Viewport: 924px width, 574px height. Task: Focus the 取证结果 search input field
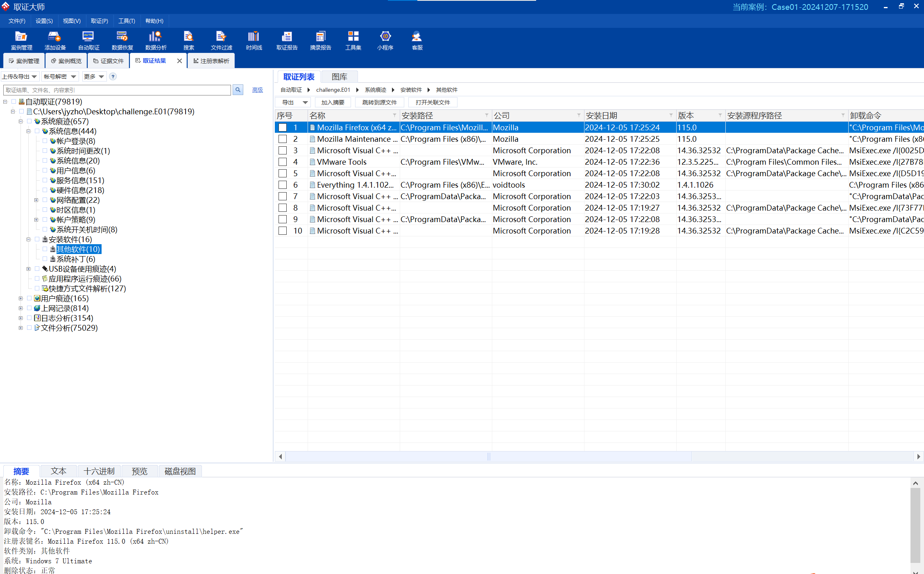[117, 90]
